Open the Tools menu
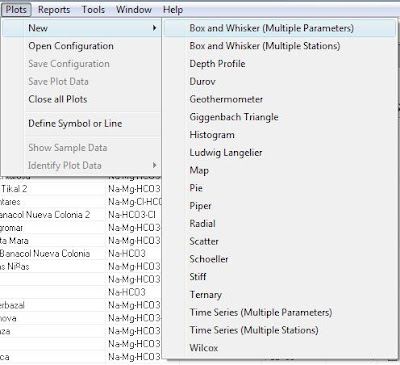 point(93,10)
